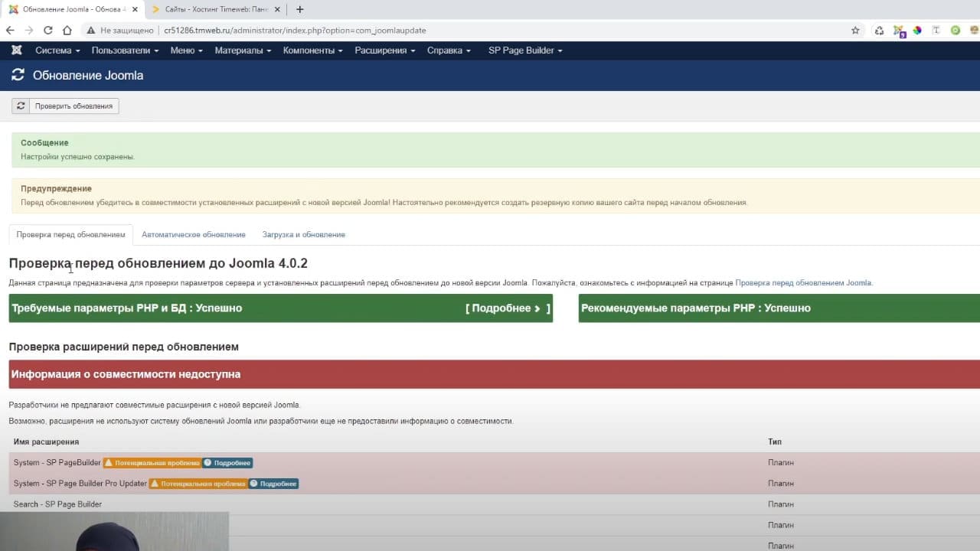
Task: Open the 'Проверка перед обновлением Joomla' link
Action: tap(803, 282)
